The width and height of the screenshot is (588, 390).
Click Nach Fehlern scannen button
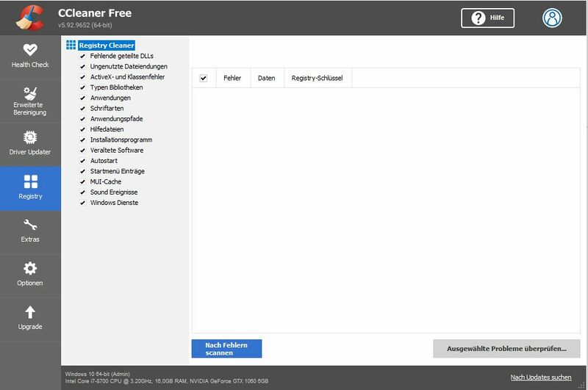click(226, 349)
